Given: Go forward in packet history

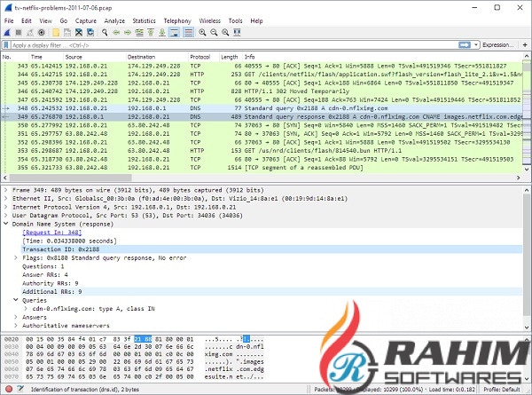Looking at the screenshot, I should coord(128,33).
